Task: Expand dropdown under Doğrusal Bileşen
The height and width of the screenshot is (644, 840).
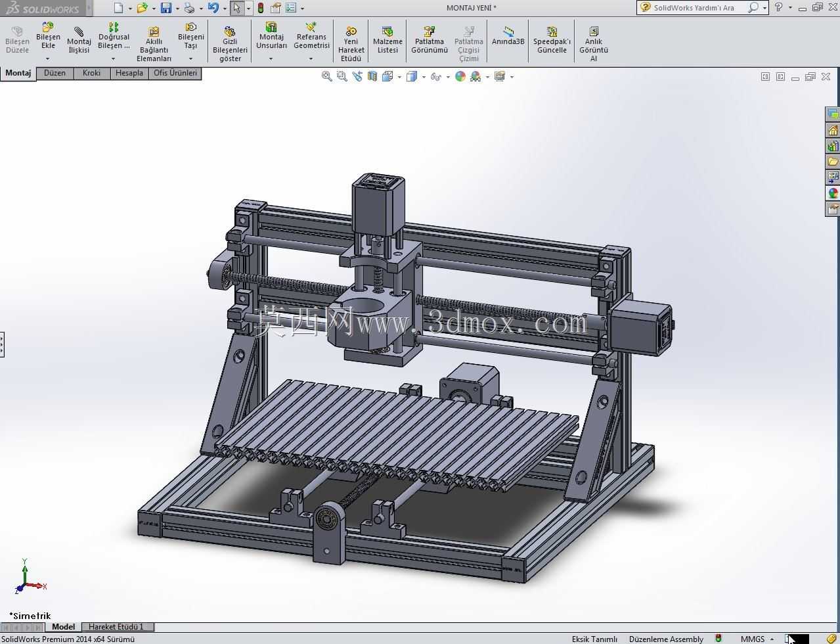Action: pos(114,58)
